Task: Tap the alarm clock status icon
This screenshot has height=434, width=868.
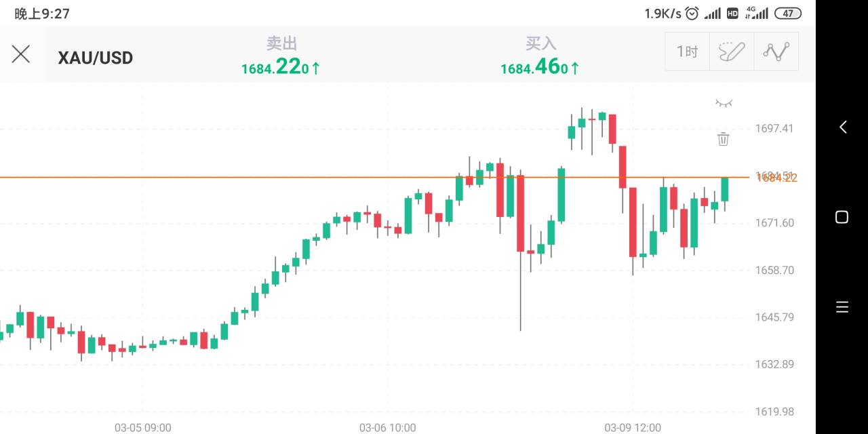Action: pos(692,13)
